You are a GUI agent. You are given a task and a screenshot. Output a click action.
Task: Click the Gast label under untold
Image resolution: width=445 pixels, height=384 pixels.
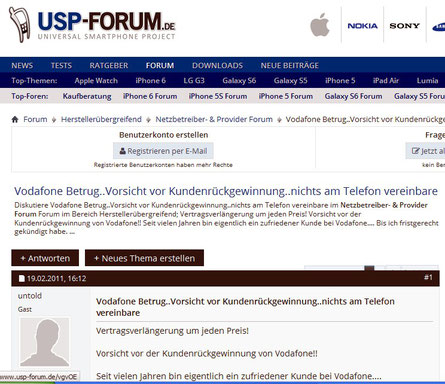coord(25,309)
